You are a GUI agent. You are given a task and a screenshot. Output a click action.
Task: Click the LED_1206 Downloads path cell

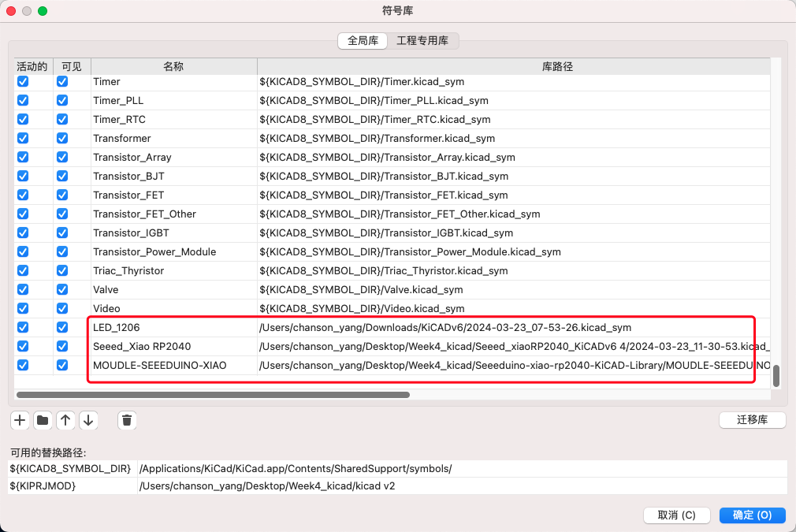[514, 327]
